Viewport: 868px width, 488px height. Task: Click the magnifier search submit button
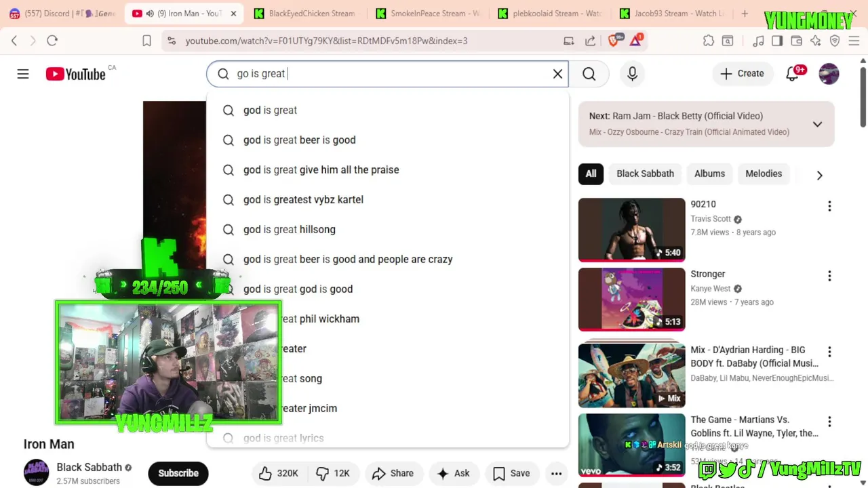point(589,74)
